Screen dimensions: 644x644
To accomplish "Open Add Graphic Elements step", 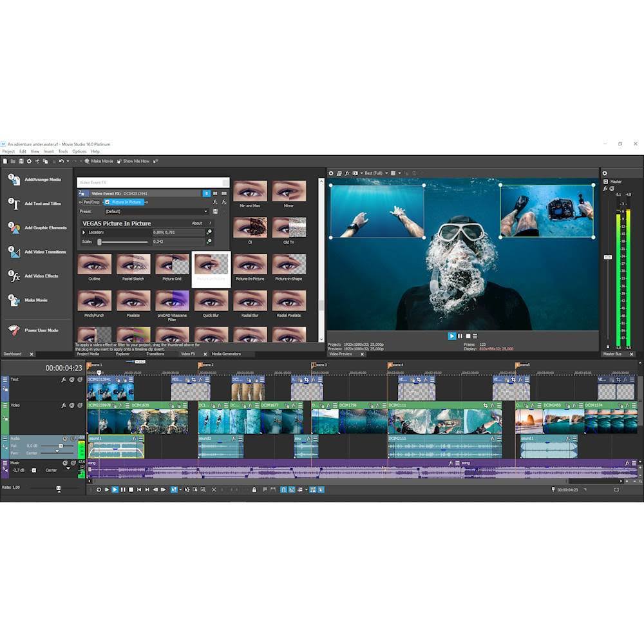I will (37, 227).
